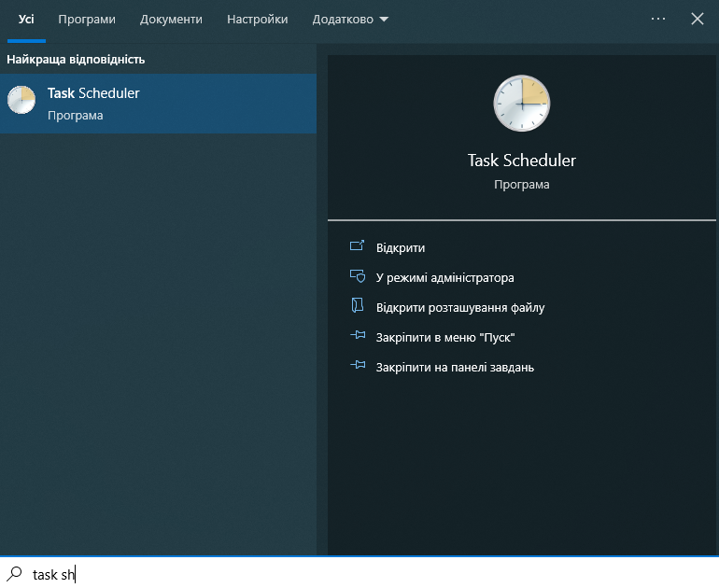Open the Програми tab
The image size is (719, 588).
tap(87, 20)
